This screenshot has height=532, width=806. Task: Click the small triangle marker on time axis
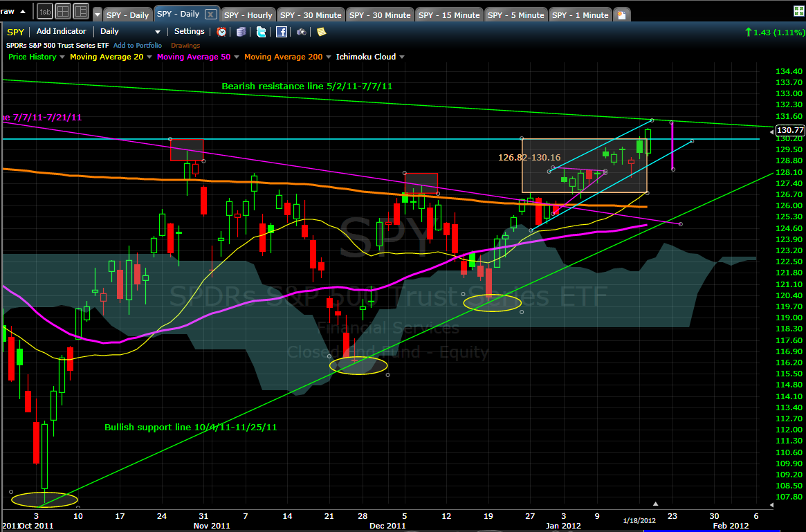(655, 504)
